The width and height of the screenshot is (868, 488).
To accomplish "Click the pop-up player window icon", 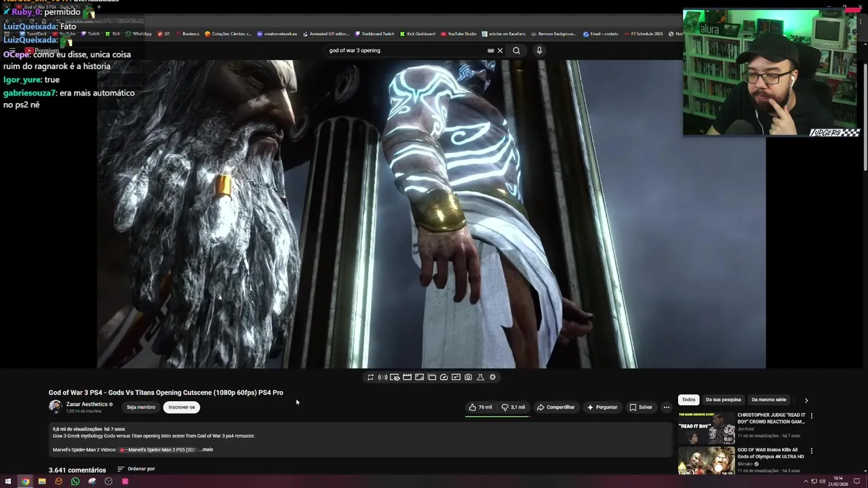I will [x=431, y=378].
